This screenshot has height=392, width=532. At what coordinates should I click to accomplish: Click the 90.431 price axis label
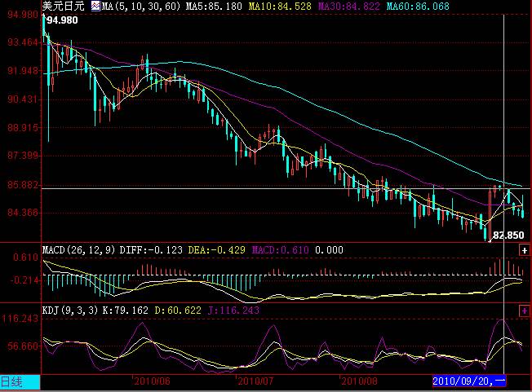(x=23, y=99)
